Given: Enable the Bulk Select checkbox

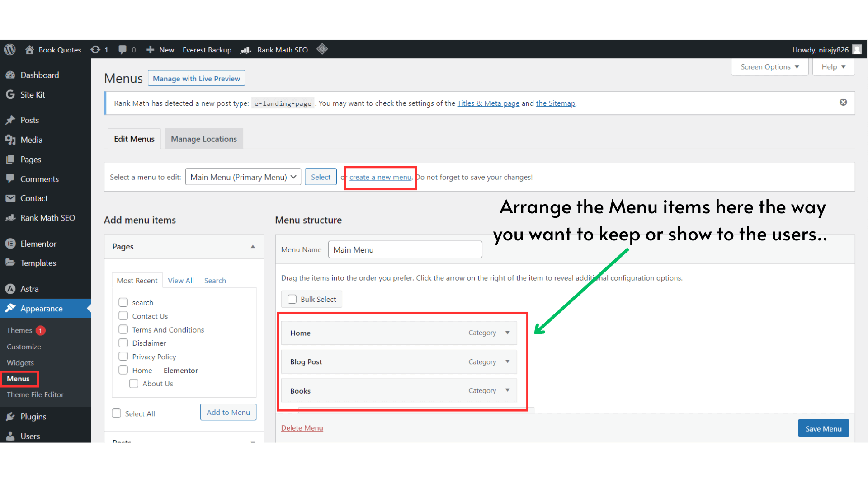Looking at the screenshot, I should [292, 299].
